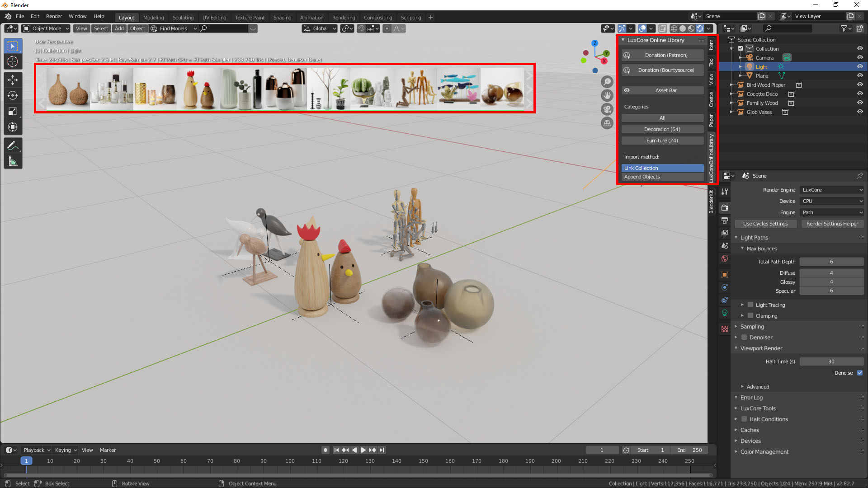This screenshot has width=868, height=488.
Task: Open the World properties globe icon
Action: pyautogui.click(x=725, y=258)
